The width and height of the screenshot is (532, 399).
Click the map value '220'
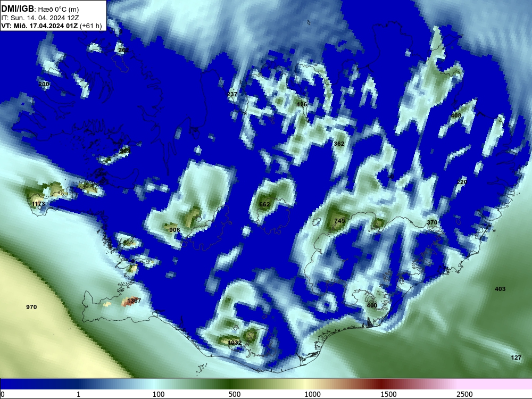click(462, 182)
